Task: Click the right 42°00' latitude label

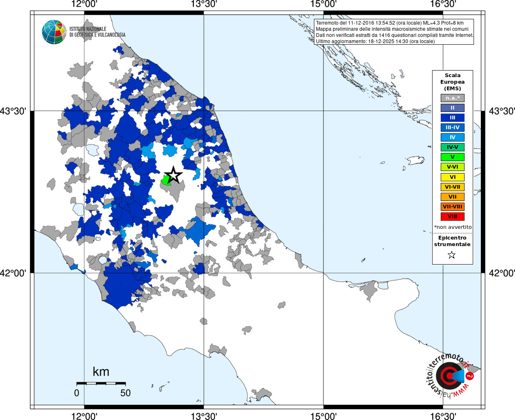Action: [x=502, y=273]
